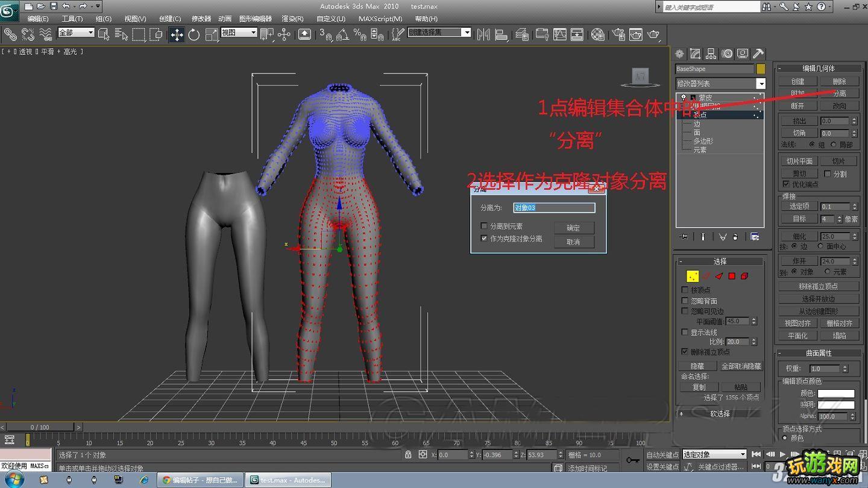Uncheck 作为克隆对象分离 in the dialog
This screenshot has height=488, width=868.
(x=483, y=239)
